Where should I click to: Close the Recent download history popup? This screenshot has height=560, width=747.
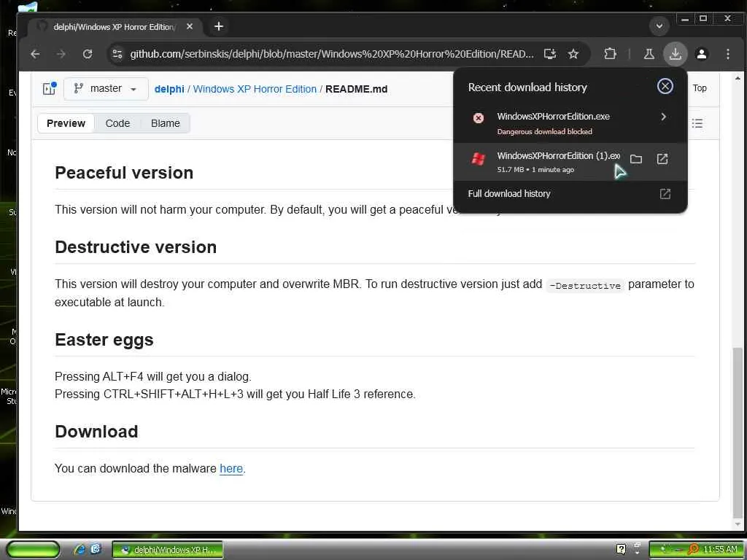[x=665, y=86]
